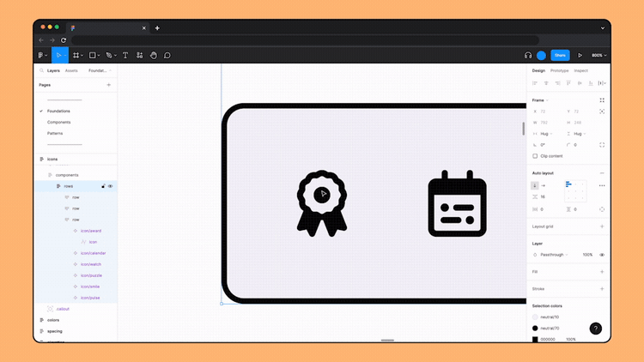Screen dimensions: 644x362
Task: Set auto layout direction to vertical
Action: 535,185
